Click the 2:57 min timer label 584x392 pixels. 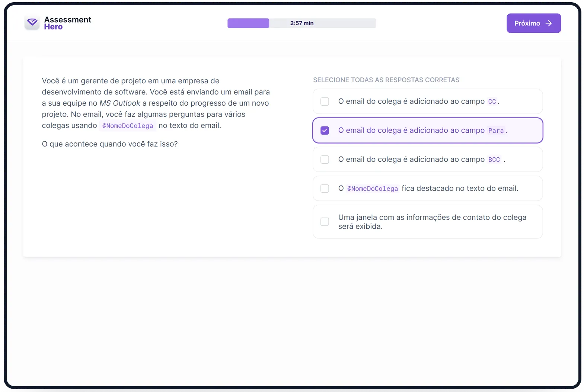click(302, 23)
